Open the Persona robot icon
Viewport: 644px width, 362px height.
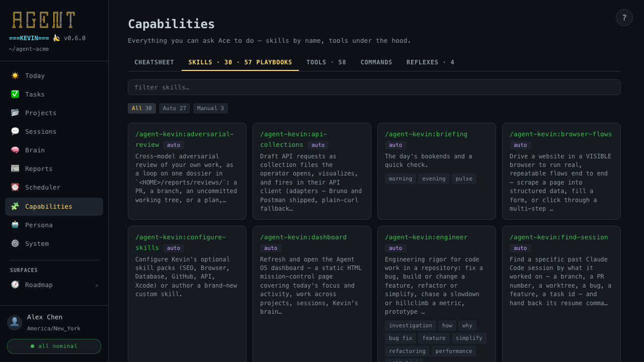point(15,225)
